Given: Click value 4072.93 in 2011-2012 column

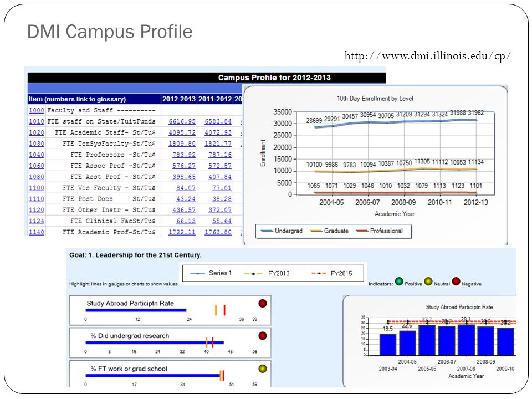Looking at the screenshot, I should point(218,132).
